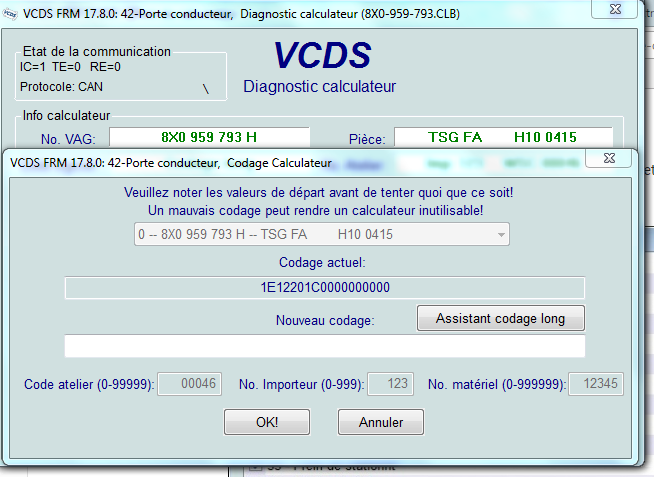Click the Codage actuel label

[322, 263]
